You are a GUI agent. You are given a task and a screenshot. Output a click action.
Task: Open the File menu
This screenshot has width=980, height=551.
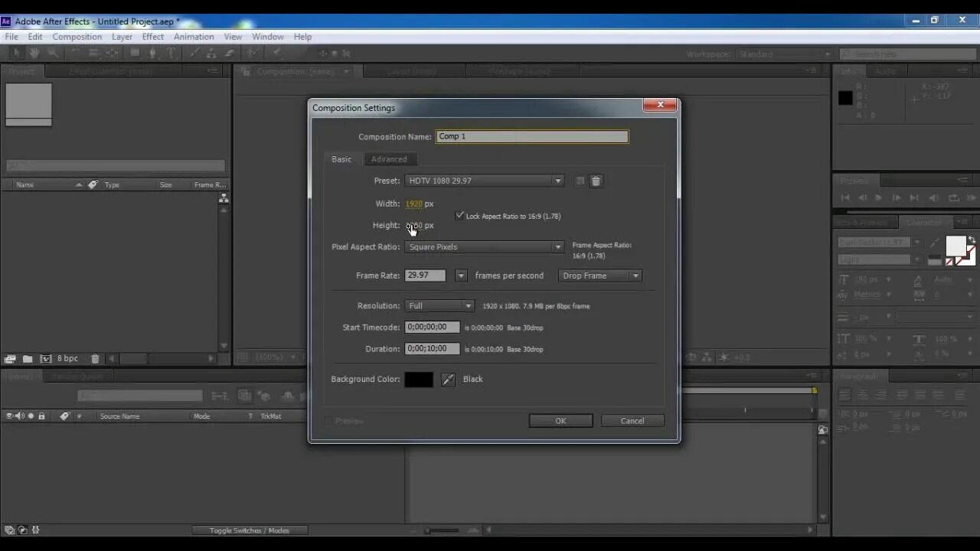11,37
